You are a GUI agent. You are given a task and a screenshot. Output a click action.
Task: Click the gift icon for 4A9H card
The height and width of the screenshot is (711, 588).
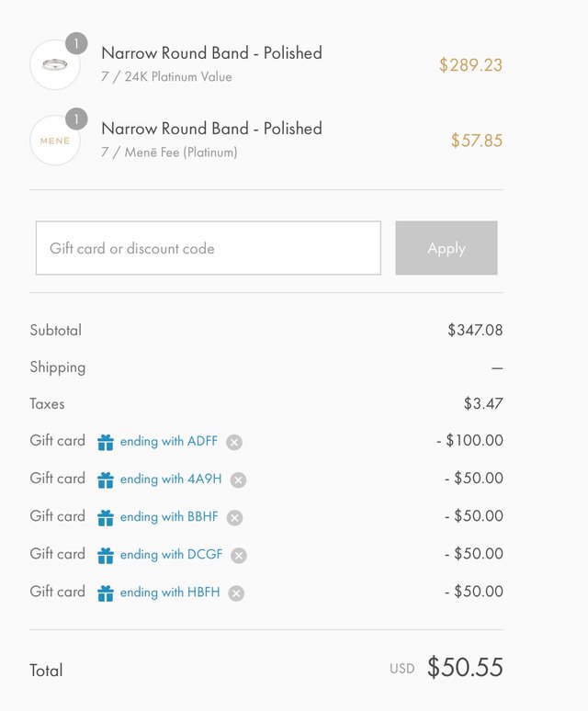point(106,480)
